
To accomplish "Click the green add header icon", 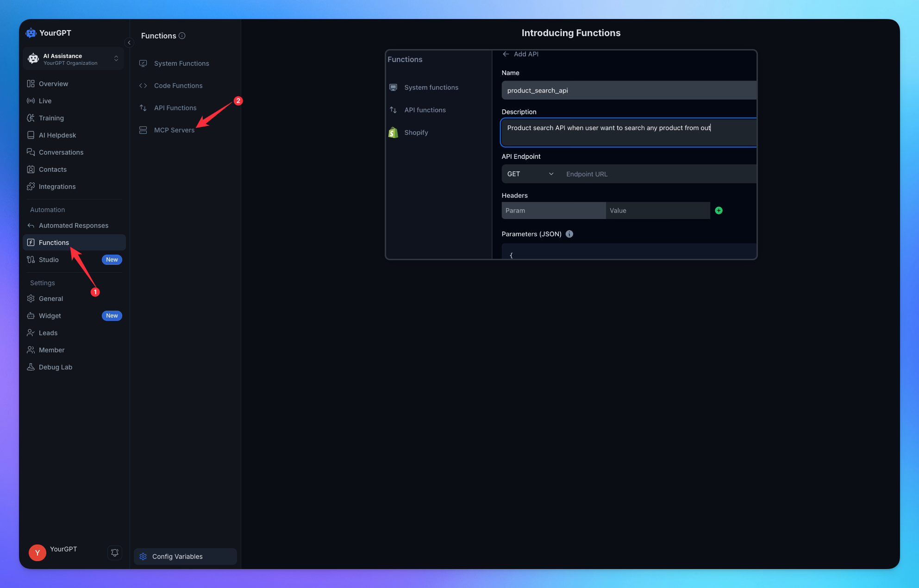I will coord(719,210).
